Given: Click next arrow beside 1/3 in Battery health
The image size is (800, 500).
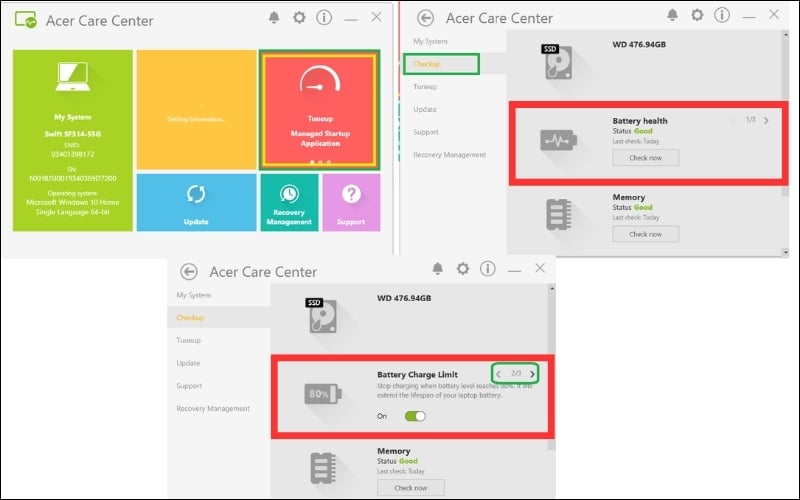Looking at the screenshot, I should (x=766, y=121).
